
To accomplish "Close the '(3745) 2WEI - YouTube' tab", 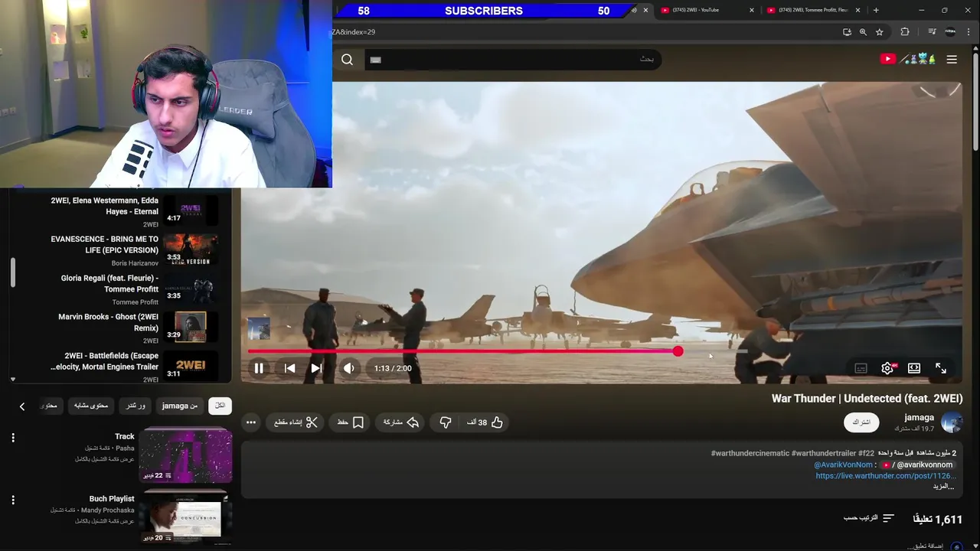I will [752, 11].
